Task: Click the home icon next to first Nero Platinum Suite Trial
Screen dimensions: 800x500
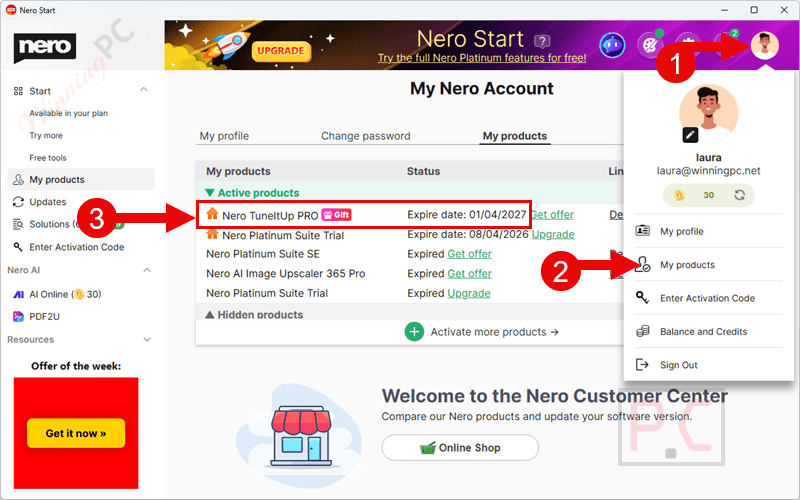Action: [212, 234]
